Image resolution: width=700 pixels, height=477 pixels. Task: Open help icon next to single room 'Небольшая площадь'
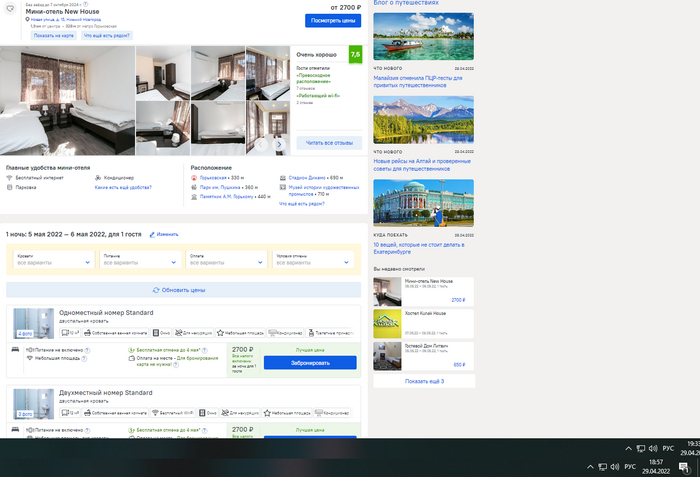point(84,358)
